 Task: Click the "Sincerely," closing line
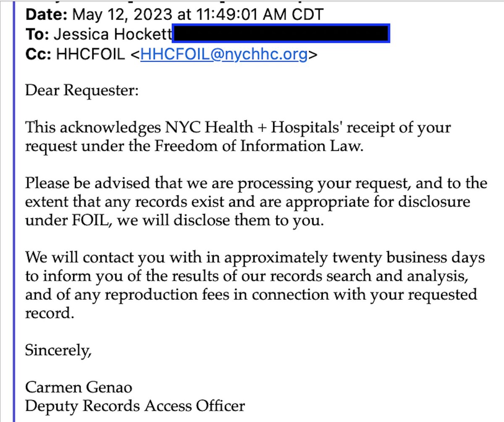(x=58, y=350)
